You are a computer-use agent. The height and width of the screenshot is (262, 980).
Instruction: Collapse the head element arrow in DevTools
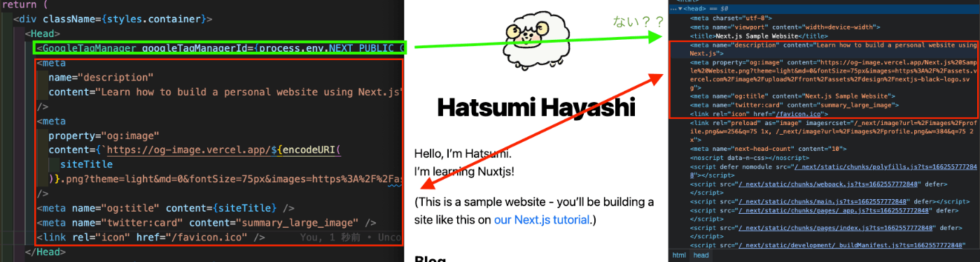point(680,8)
